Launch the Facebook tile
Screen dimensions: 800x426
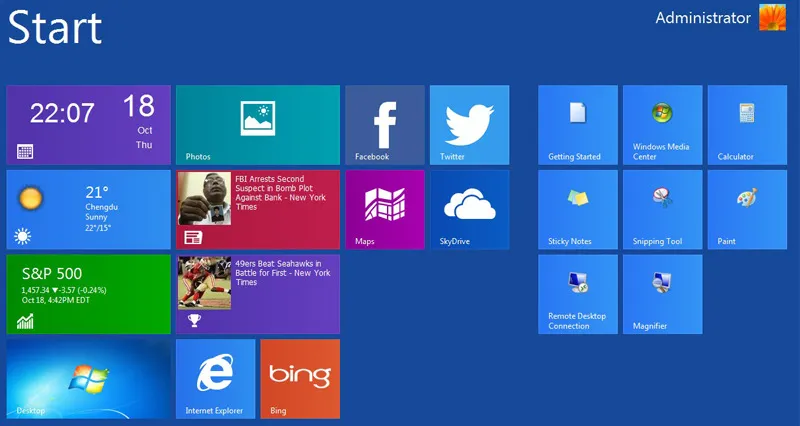tap(385, 124)
